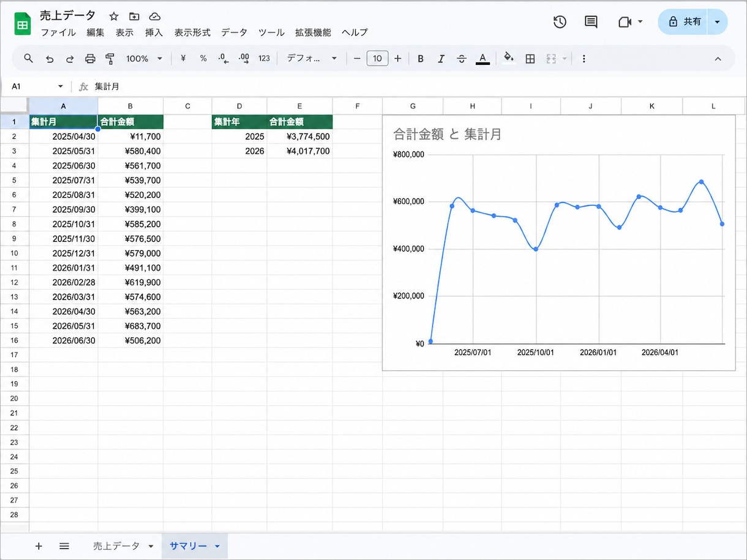Open the more toolbar options menu

pyautogui.click(x=584, y=59)
